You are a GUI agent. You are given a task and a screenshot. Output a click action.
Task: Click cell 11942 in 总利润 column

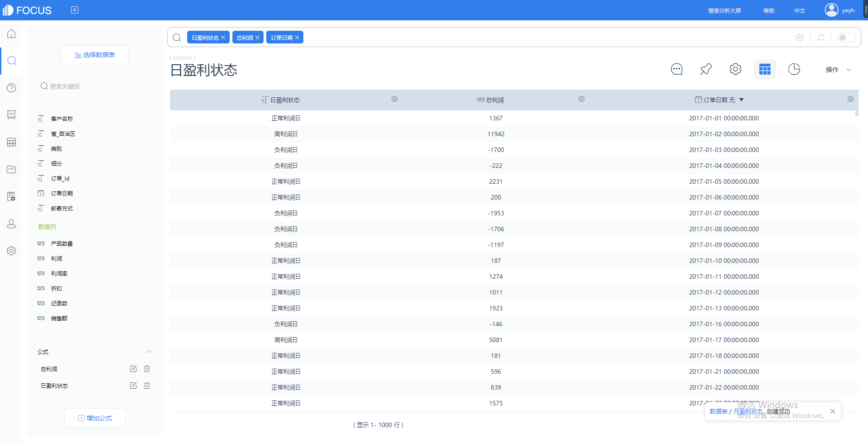(x=496, y=134)
